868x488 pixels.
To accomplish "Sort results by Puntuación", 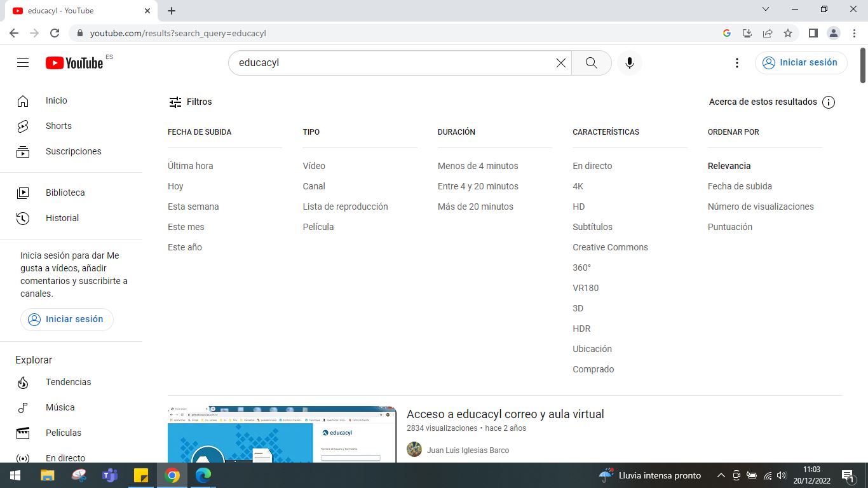I will coord(730,227).
